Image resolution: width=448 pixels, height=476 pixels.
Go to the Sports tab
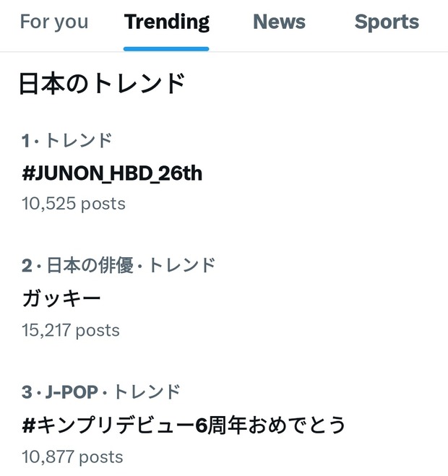(387, 22)
